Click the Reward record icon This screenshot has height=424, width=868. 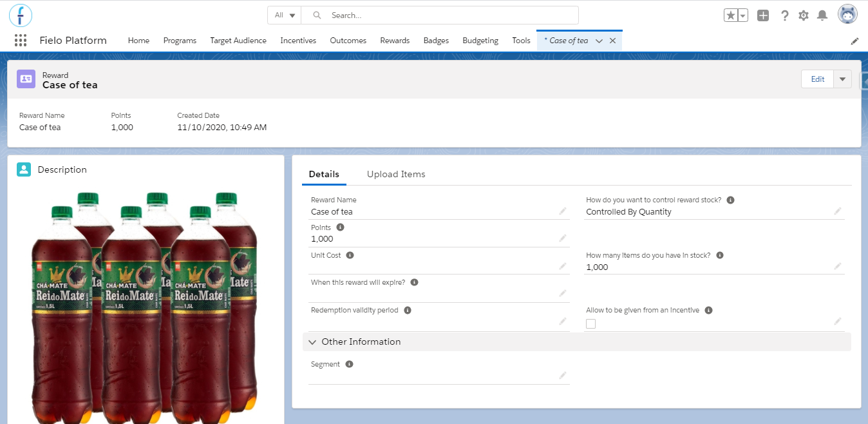pos(26,79)
